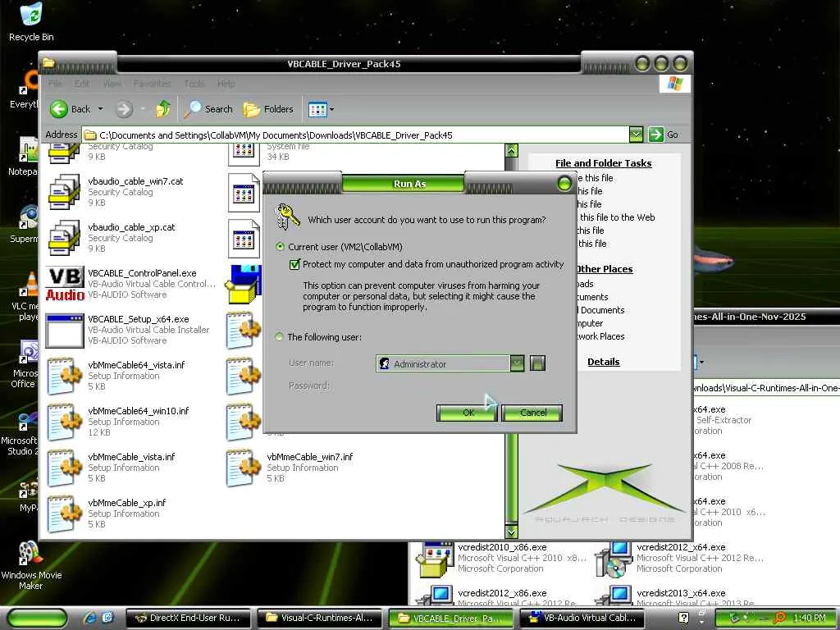Confirm Run As with OK

(467, 413)
